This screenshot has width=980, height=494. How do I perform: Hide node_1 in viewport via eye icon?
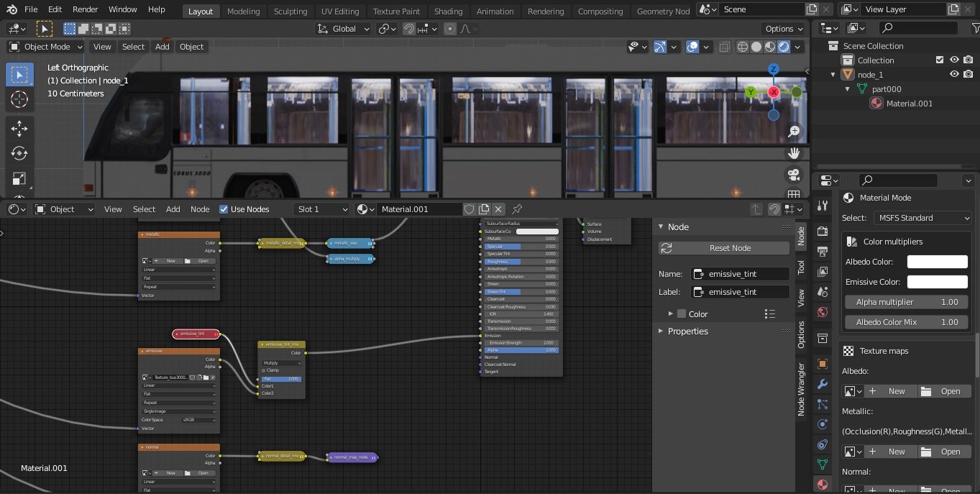coord(955,74)
